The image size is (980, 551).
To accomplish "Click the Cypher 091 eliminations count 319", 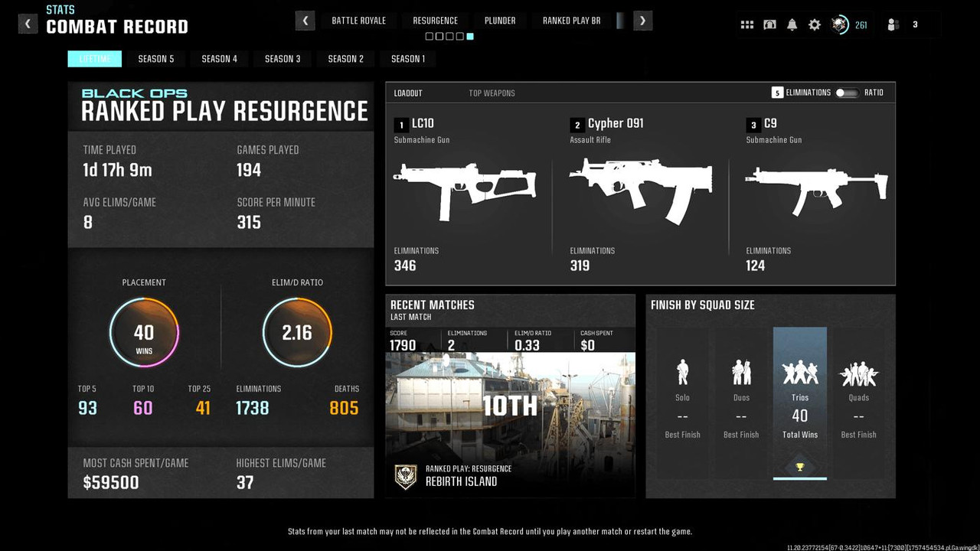I will point(580,266).
